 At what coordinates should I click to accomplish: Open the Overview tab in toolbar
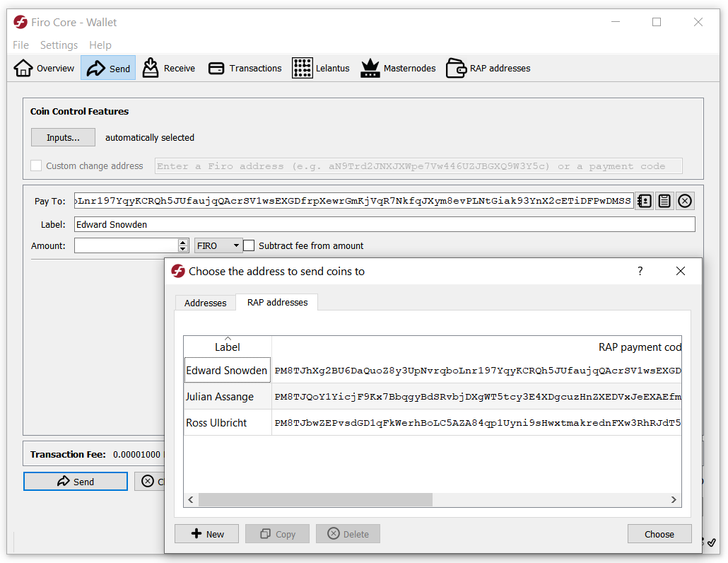pos(44,69)
